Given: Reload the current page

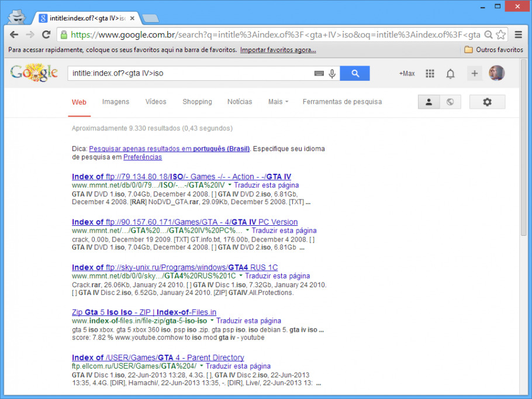Looking at the screenshot, I should 46,35.
